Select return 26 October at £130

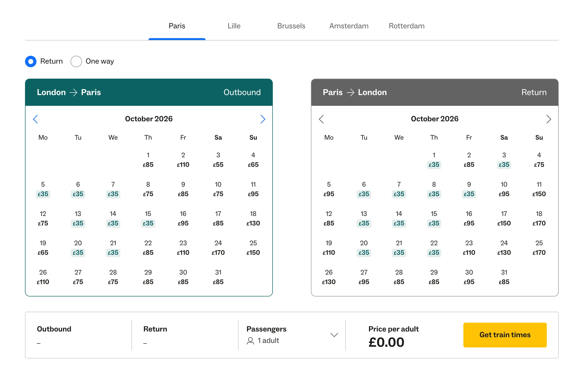(x=329, y=277)
